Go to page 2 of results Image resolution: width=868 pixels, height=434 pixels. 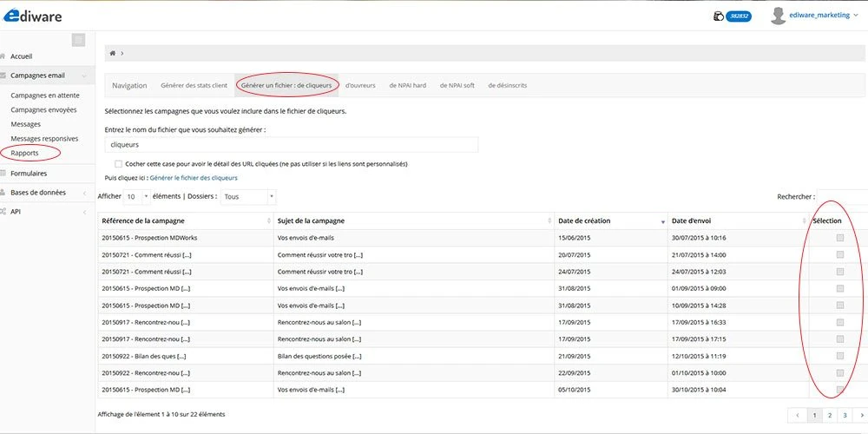pyautogui.click(x=829, y=416)
